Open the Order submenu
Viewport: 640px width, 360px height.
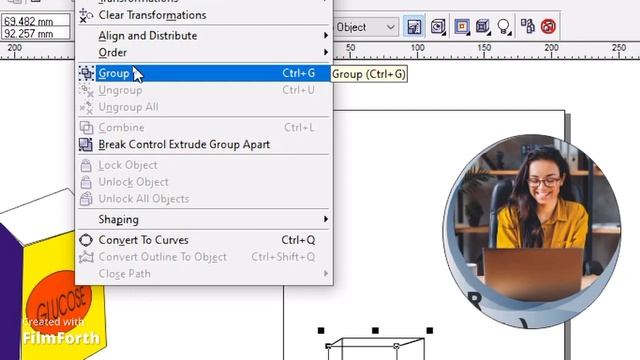coord(203,53)
